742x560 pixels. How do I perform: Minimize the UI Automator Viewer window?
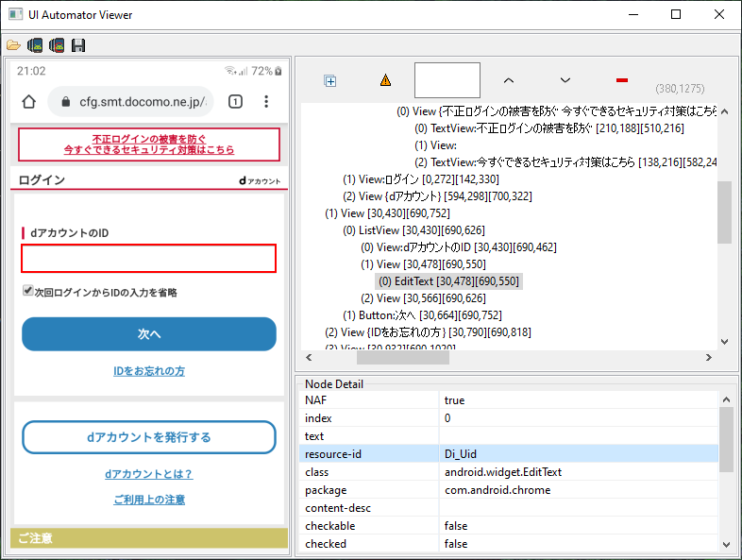click(633, 15)
